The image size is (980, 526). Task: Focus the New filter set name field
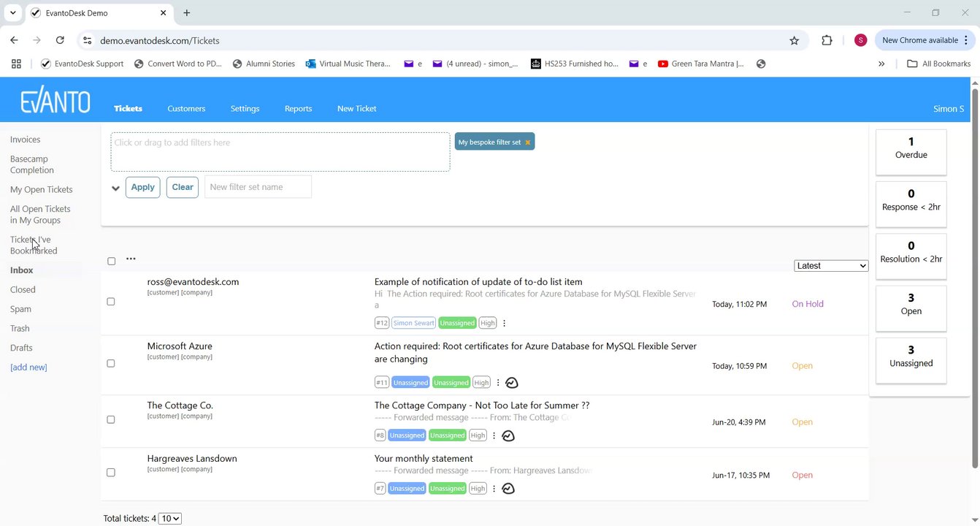(x=258, y=187)
